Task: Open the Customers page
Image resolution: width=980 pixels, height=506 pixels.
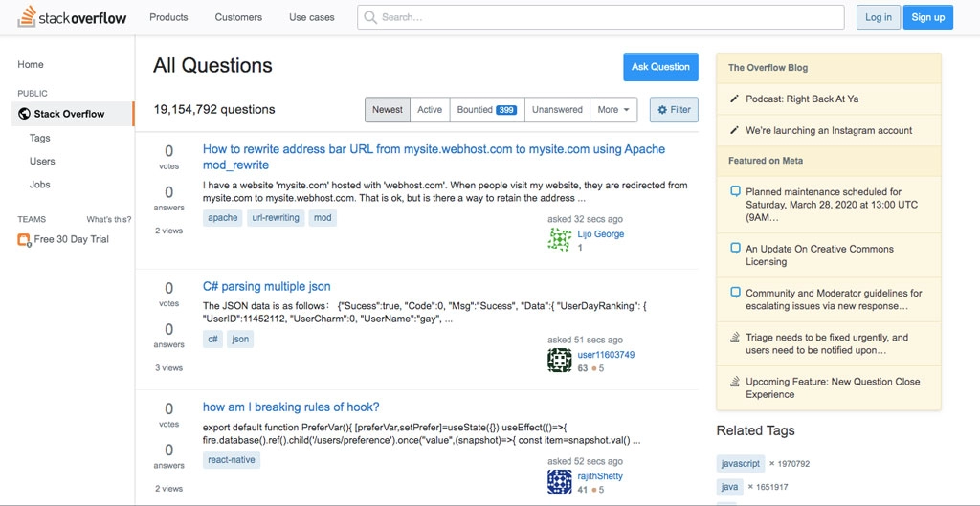Action: [x=238, y=17]
